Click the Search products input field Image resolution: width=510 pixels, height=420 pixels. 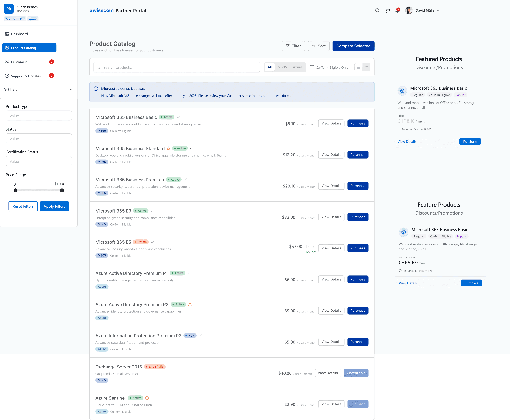(x=177, y=67)
